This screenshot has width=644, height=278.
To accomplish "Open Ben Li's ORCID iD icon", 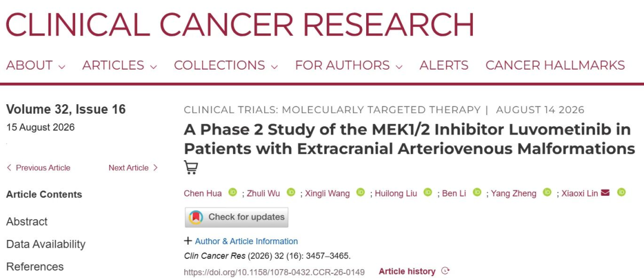I will pyautogui.click(x=477, y=192).
